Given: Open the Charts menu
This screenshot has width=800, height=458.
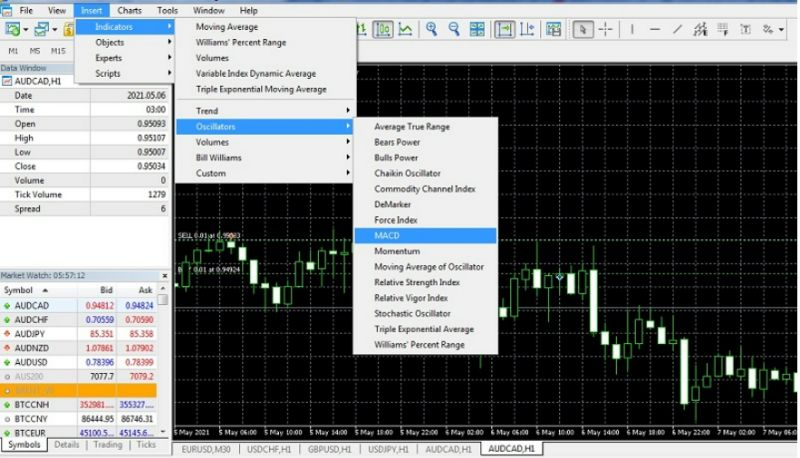Looking at the screenshot, I should pos(130,10).
